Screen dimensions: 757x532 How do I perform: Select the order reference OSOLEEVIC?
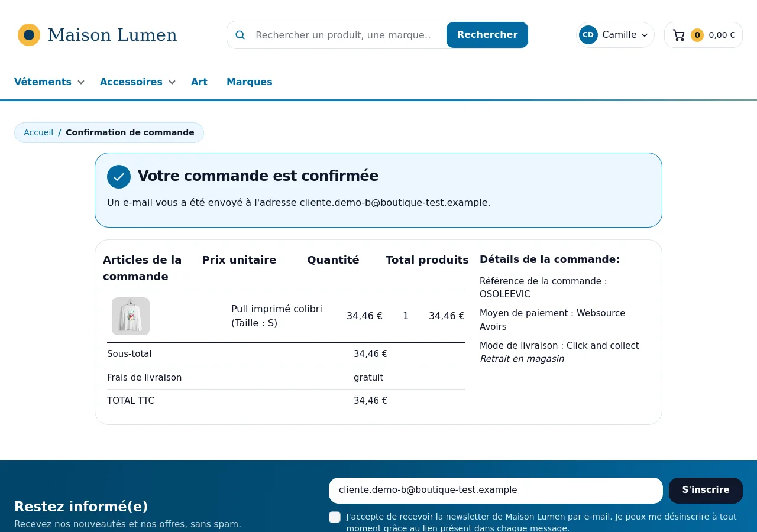click(x=505, y=294)
